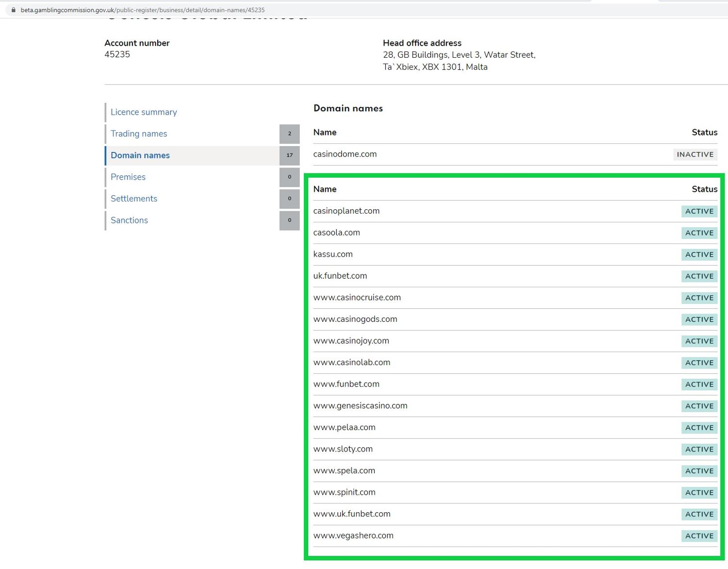Click the Settlements count badge
The height and width of the screenshot is (569, 728).
click(x=289, y=199)
